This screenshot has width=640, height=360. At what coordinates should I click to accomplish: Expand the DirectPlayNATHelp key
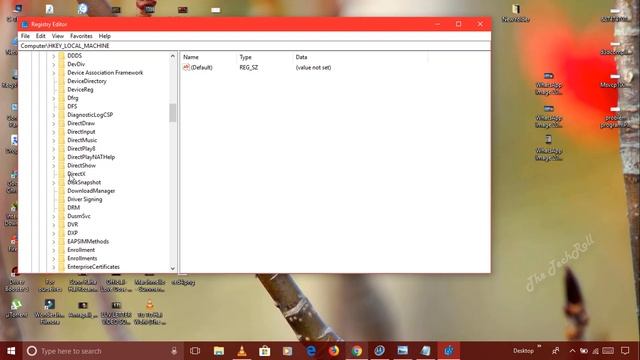coord(53,157)
